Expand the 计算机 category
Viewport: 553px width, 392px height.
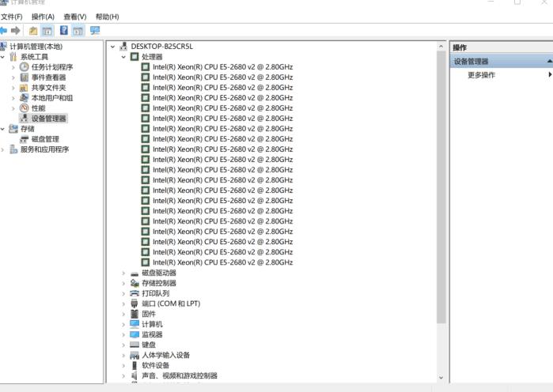(123, 324)
